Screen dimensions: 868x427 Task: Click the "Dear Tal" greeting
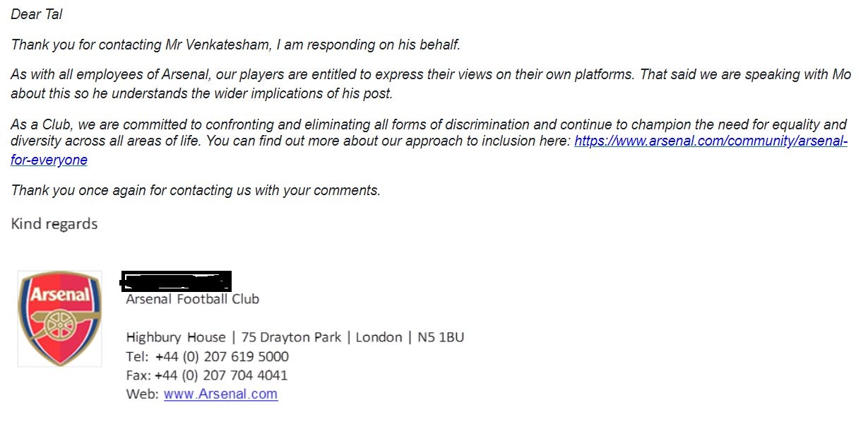coord(37,14)
